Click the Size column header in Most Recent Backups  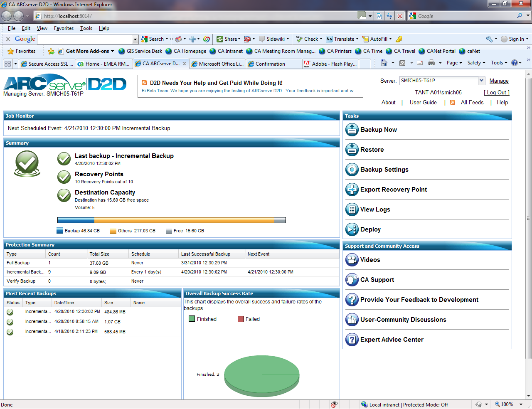coord(116,303)
